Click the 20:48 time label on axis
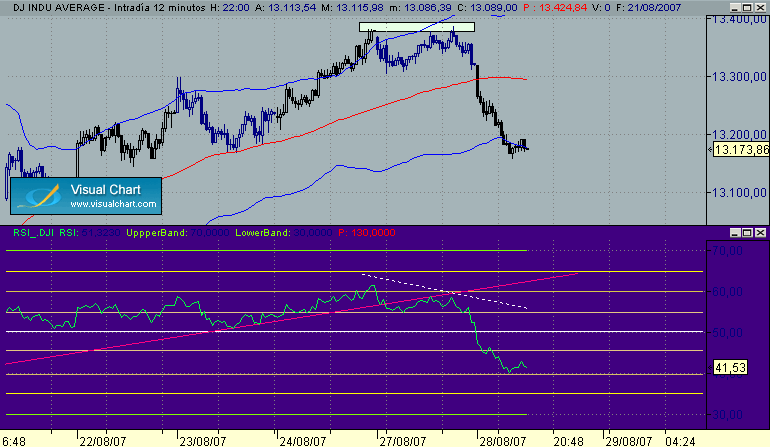 click(x=569, y=441)
